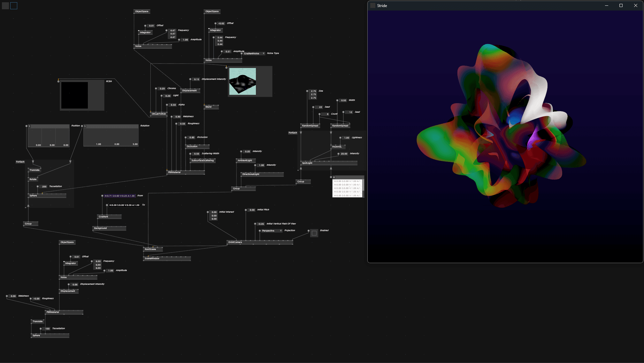Click the SpotLight Intensity 20.00 value field
This screenshot has height=363, width=644.
pyautogui.click(x=344, y=154)
